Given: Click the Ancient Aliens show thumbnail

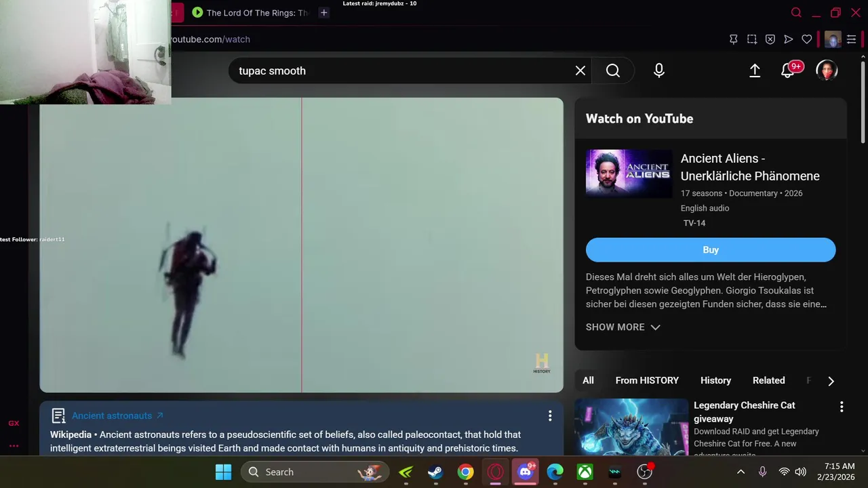Looking at the screenshot, I should coord(629,174).
